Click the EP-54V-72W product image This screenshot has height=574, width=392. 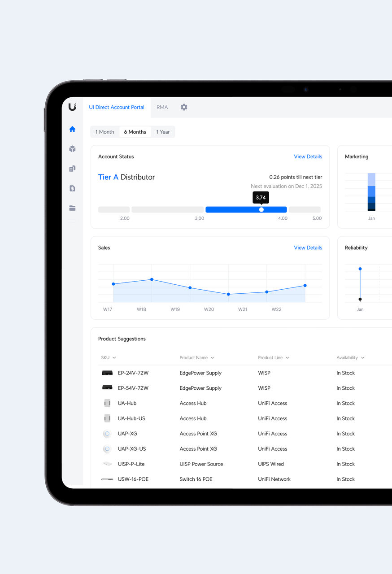(x=107, y=388)
